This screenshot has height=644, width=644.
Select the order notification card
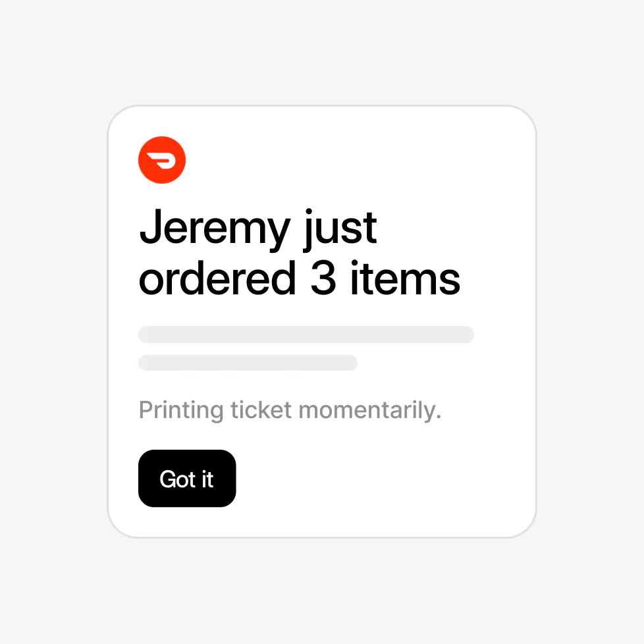[322, 321]
